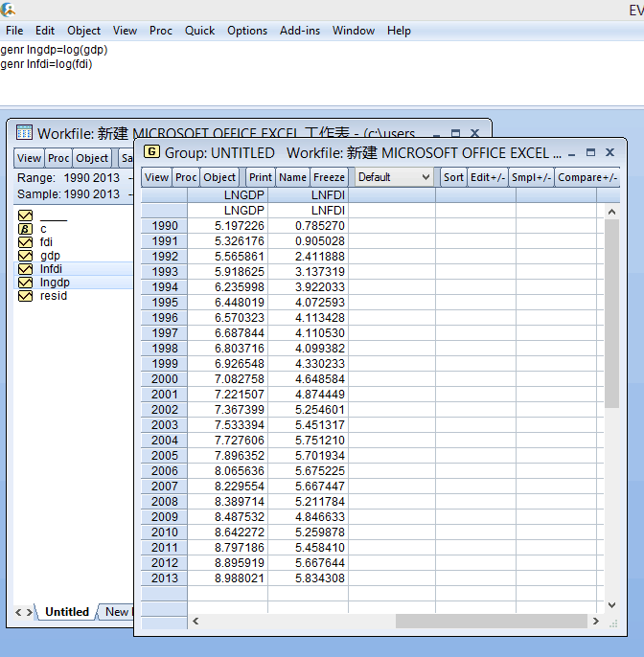Open the group window Proc menu button

tap(186, 177)
